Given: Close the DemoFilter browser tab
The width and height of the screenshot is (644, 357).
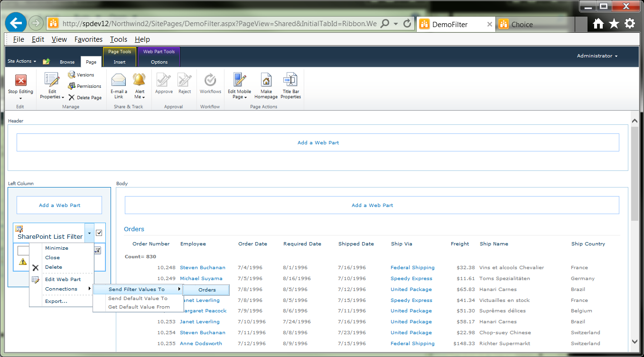Looking at the screenshot, I should point(490,24).
